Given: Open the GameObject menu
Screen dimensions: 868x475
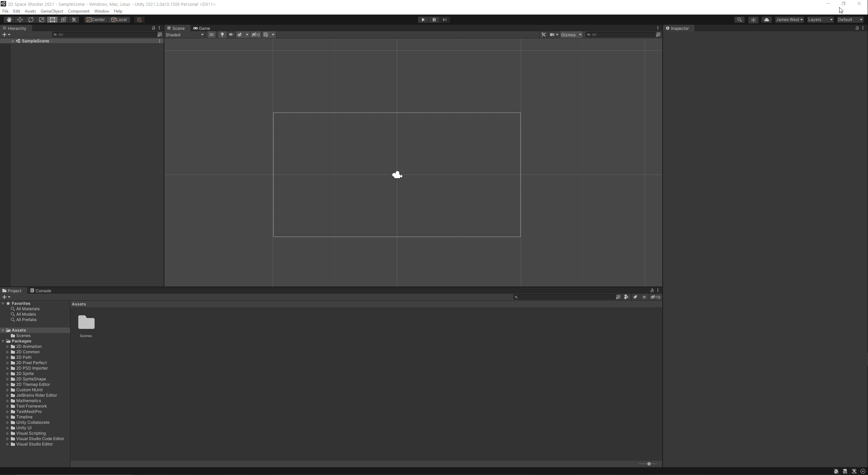Looking at the screenshot, I should tap(52, 11).
